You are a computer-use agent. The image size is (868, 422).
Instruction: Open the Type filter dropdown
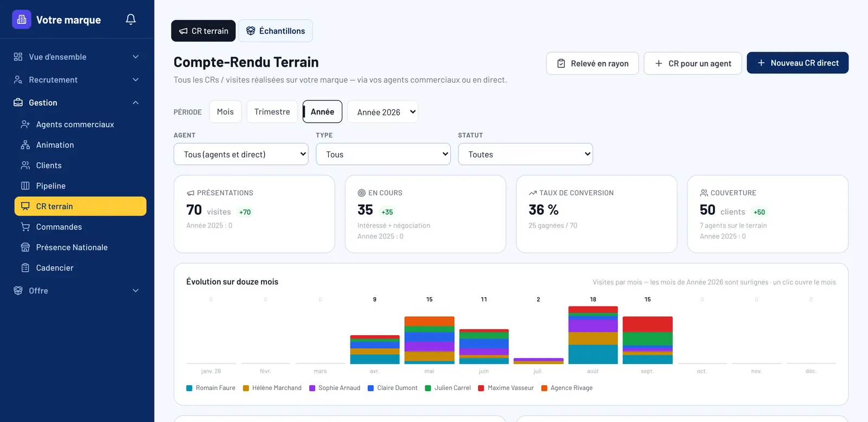[383, 154]
